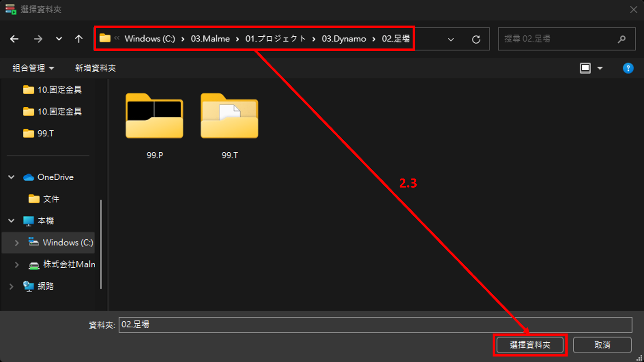Click 03.Dynamo breadcrumb segment
The width and height of the screenshot is (644, 362).
pos(344,39)
